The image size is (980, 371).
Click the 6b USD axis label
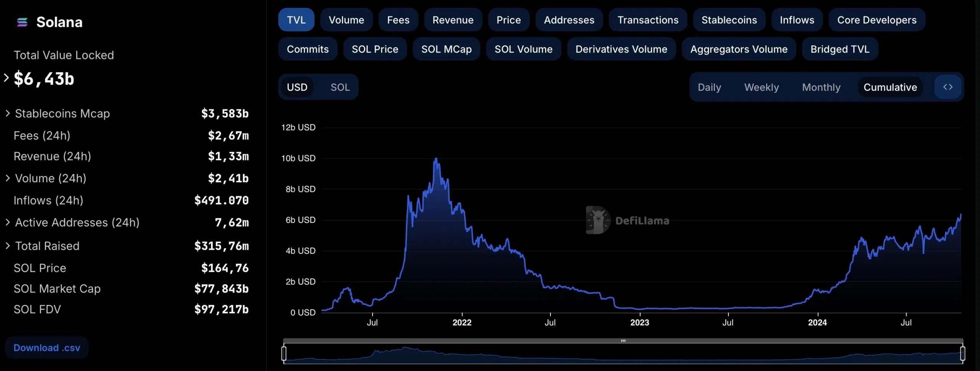(301, 220)
